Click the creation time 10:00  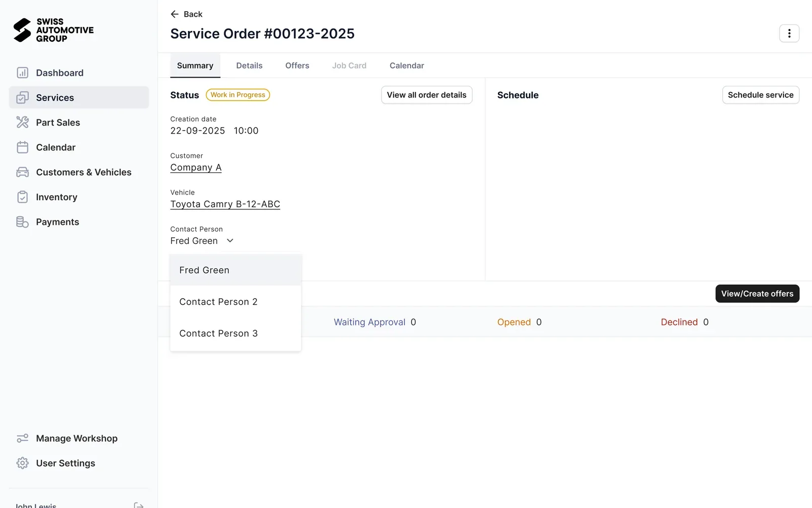246,131
